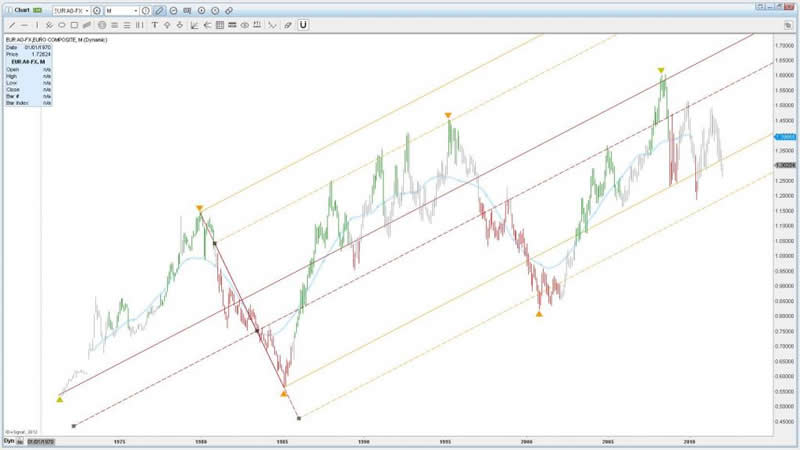
Task: Select the eraser tool in drawing toolbar
Action: [x=288, y=24]
